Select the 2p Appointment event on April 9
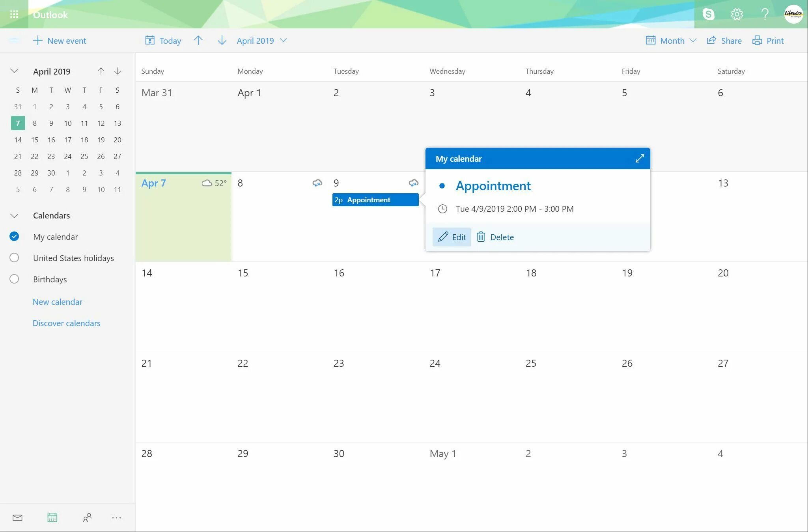 (x=375, y=200)
